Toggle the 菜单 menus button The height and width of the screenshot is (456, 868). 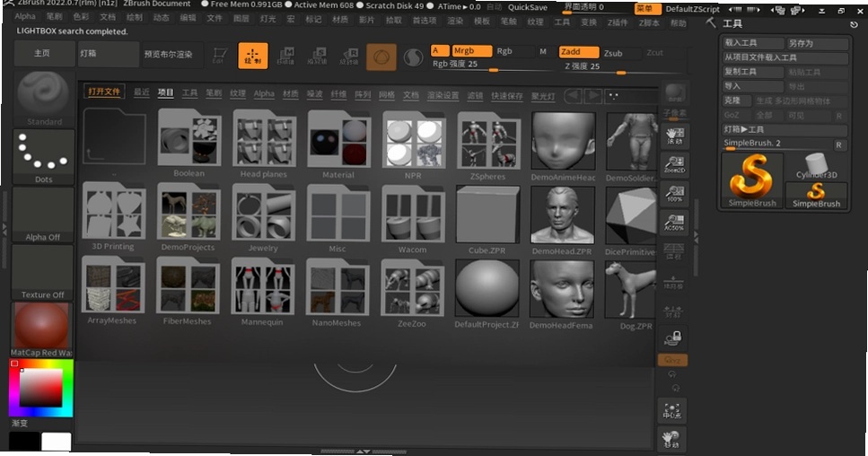pyautogui.click(x=647, y=9)
